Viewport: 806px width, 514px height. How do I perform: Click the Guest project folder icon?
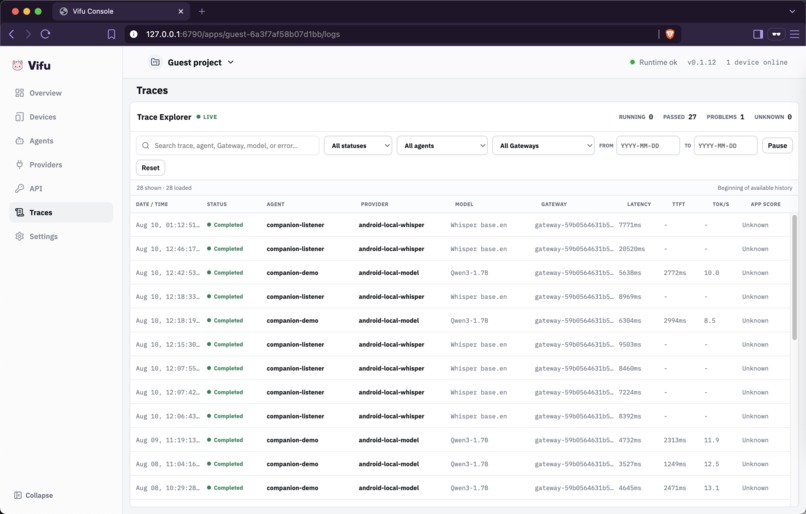click(155, 62)
